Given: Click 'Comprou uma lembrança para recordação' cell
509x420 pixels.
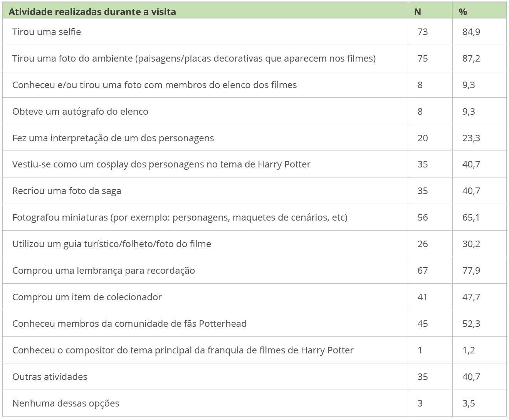Looking at the screenshot, I should coord(104,271).
